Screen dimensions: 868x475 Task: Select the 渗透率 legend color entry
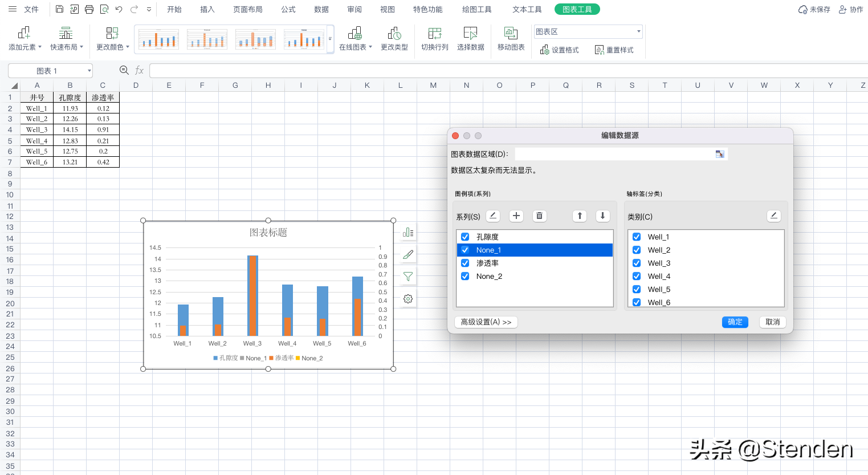tap(282, 358)
